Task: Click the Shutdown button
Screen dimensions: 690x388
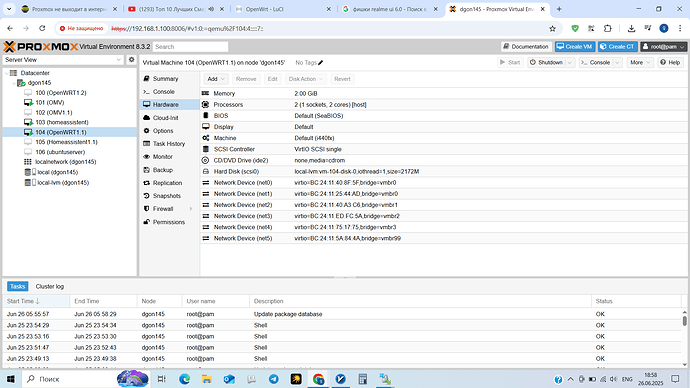Action: [x=546, y=62]
